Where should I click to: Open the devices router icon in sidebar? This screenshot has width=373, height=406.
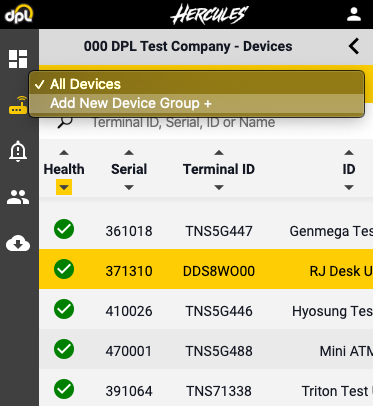click(18, 105)
